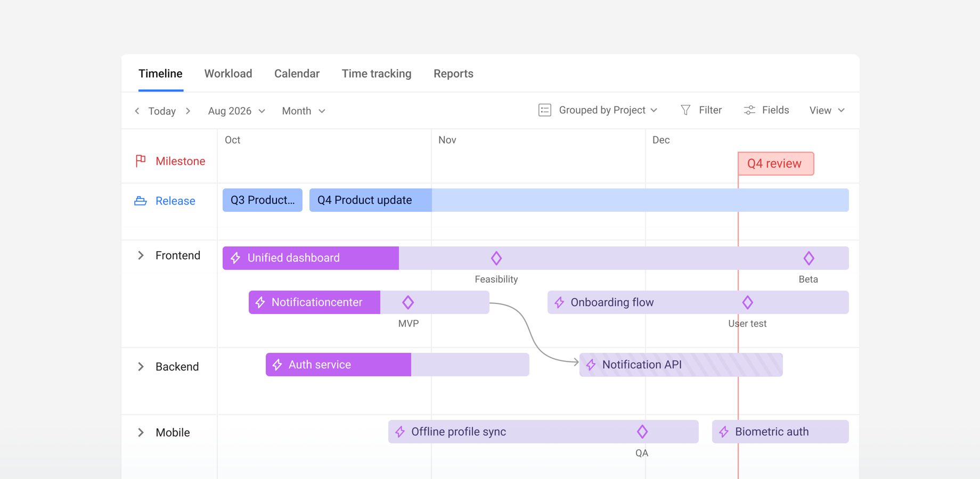
Task: Open the Time tracking tab
Action: point(377,73)
